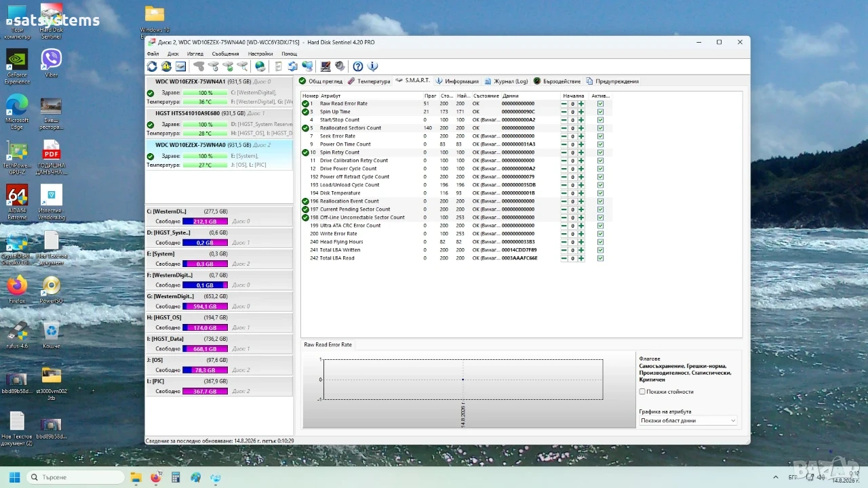The height and width of the screenshot is (488, 868).
Task: Toggle the 'Покажи стойности' checkbox
Action: click(642, 392)
